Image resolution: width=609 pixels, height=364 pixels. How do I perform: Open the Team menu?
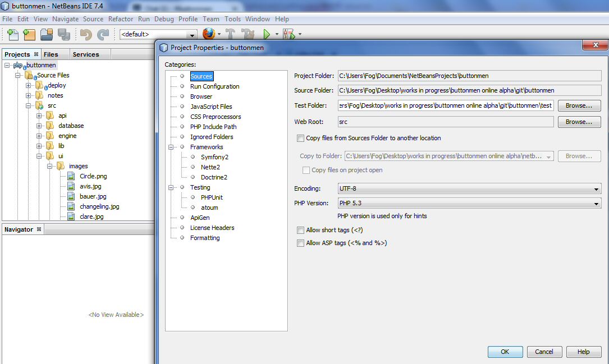pos(211,19)
